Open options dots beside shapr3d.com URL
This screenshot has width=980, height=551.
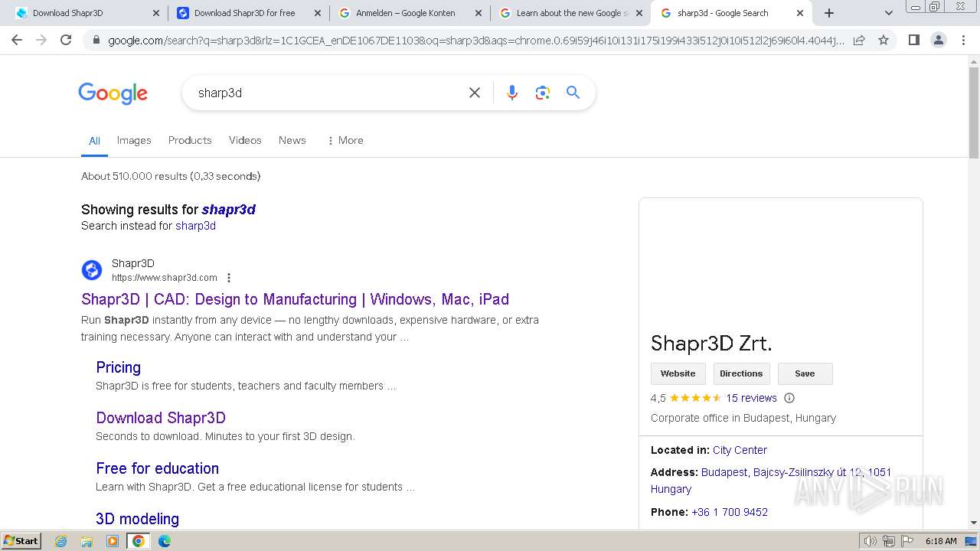[228, 278]
